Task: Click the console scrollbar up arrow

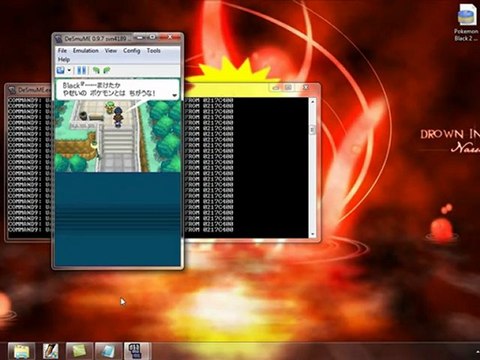Action: point(312,101)
